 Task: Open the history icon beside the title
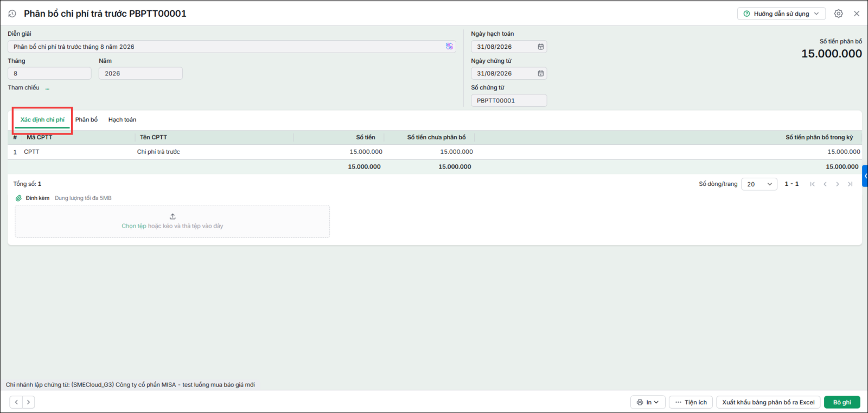(x=12, y=14)
